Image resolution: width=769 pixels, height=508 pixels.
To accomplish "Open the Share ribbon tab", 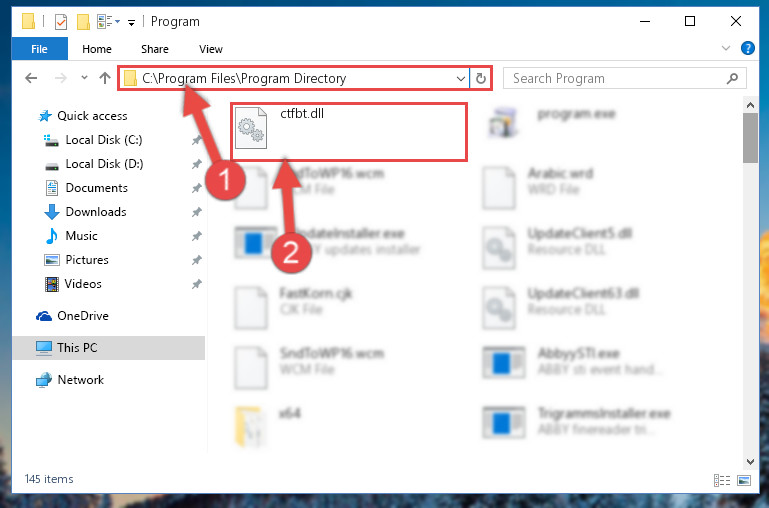I will pos(154,49).
